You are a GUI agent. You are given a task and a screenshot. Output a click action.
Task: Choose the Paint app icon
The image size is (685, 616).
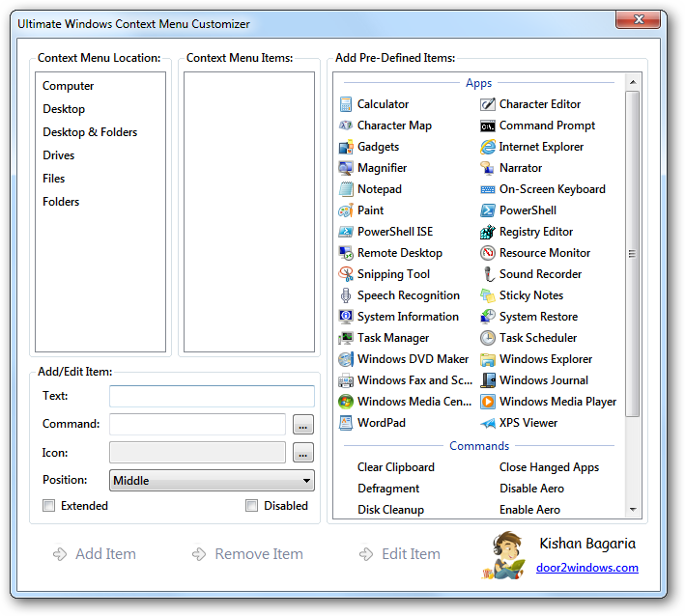click(x=347, y=210)
